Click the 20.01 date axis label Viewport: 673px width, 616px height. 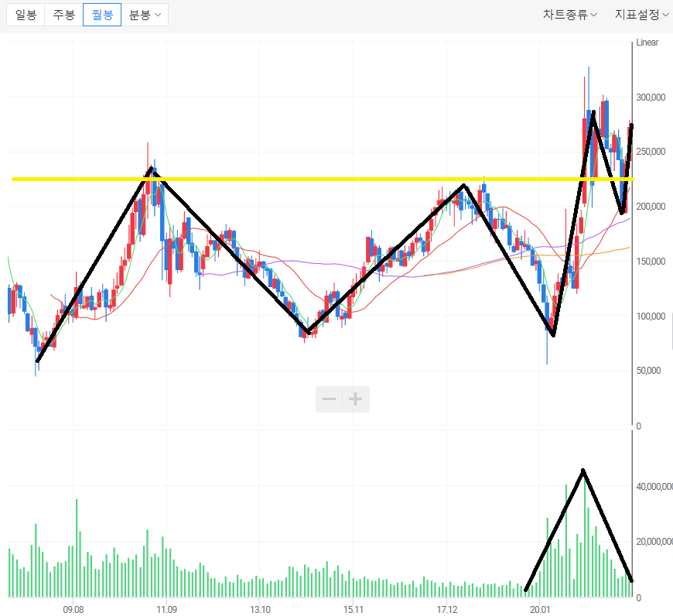(540, 610)
